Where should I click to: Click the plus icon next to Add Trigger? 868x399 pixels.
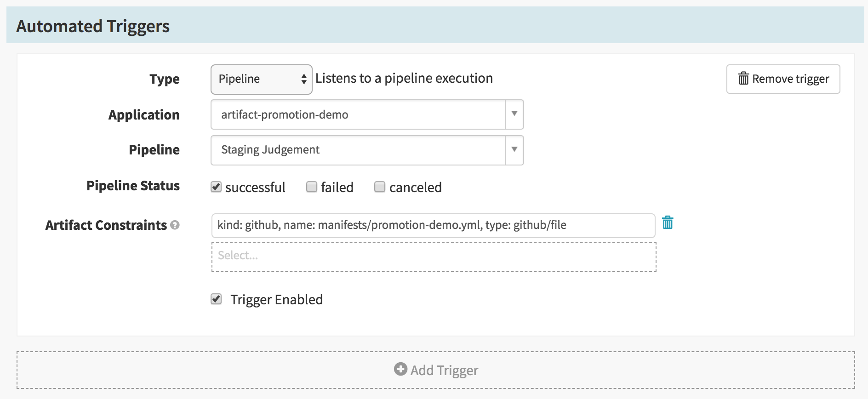(400, 369)
